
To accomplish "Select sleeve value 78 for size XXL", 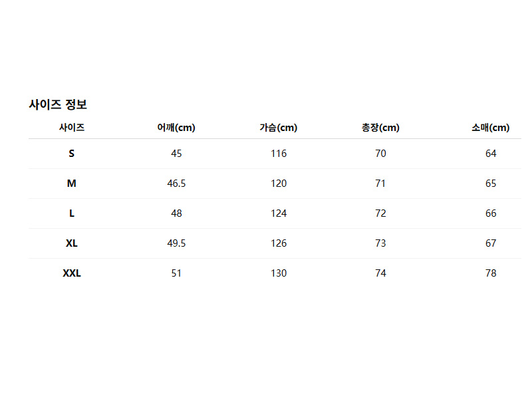I will coord(491,273).
